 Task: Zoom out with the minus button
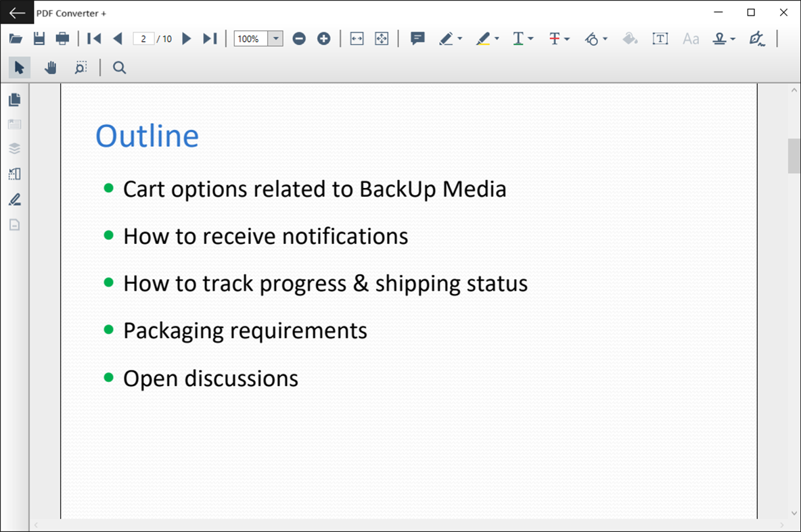[299, 39]
